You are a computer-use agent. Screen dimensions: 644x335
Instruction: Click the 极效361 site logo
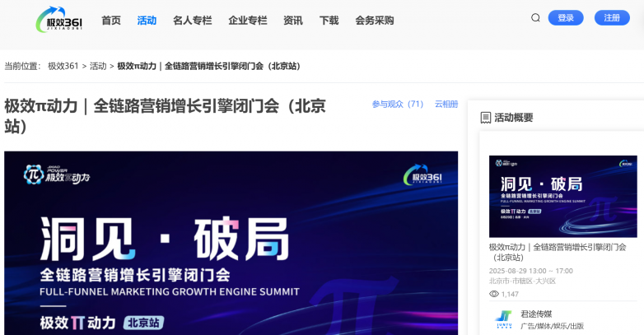tap(59, 19)
